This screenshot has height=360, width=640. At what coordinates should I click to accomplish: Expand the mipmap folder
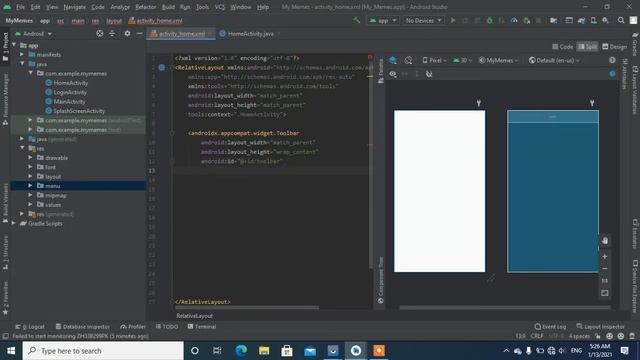pos(30,195)
